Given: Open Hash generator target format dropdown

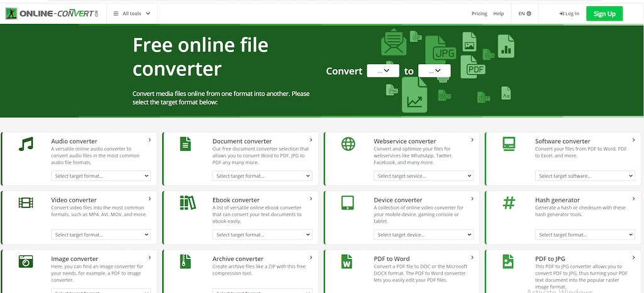Looking at the screenshot, I should 585,235.
